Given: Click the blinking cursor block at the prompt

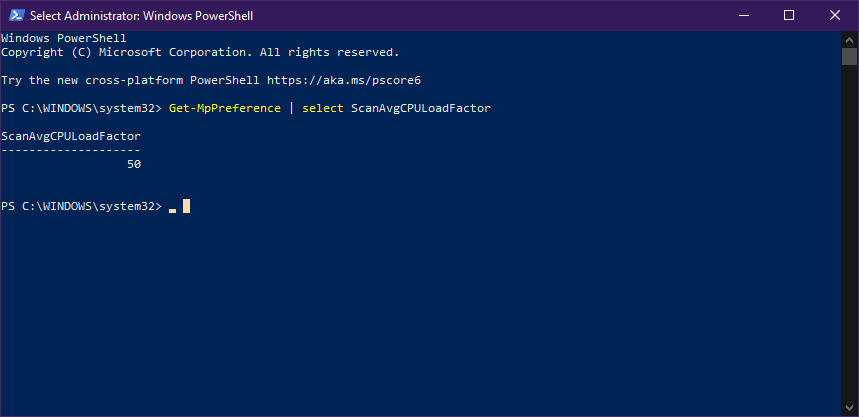Looking at the screenshot, I should coord(186,206).
